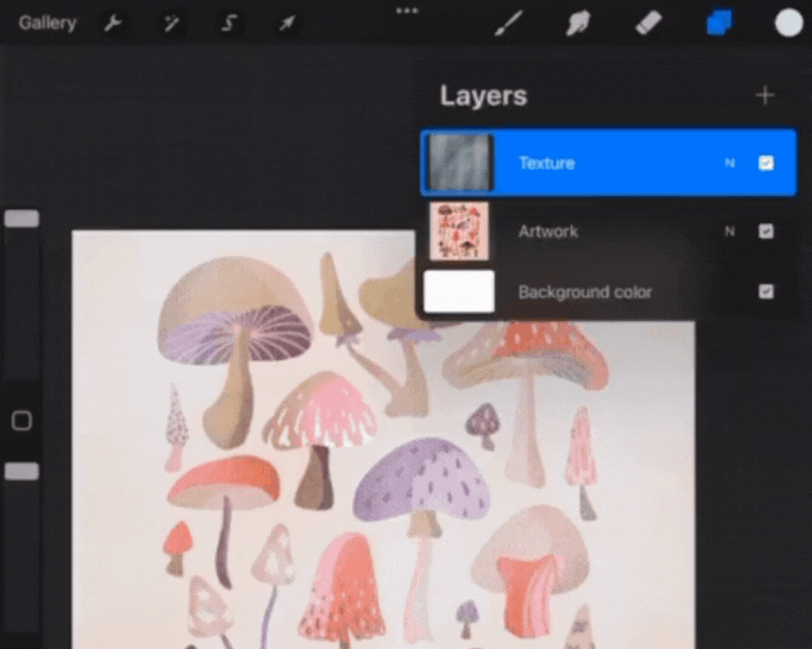
Task: Tap the Texture layer thumbnail
Action: point(458,162)
